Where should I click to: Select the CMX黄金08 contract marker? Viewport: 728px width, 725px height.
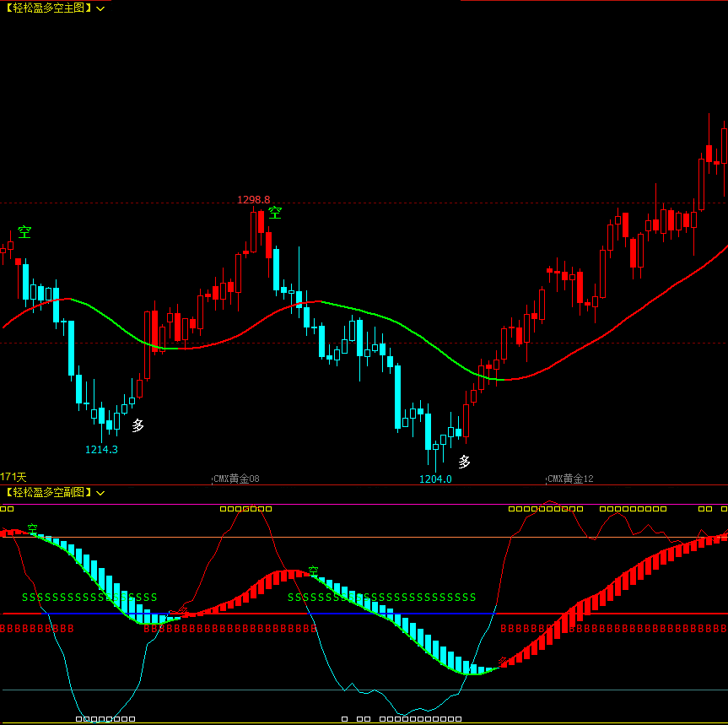point(236,479)
